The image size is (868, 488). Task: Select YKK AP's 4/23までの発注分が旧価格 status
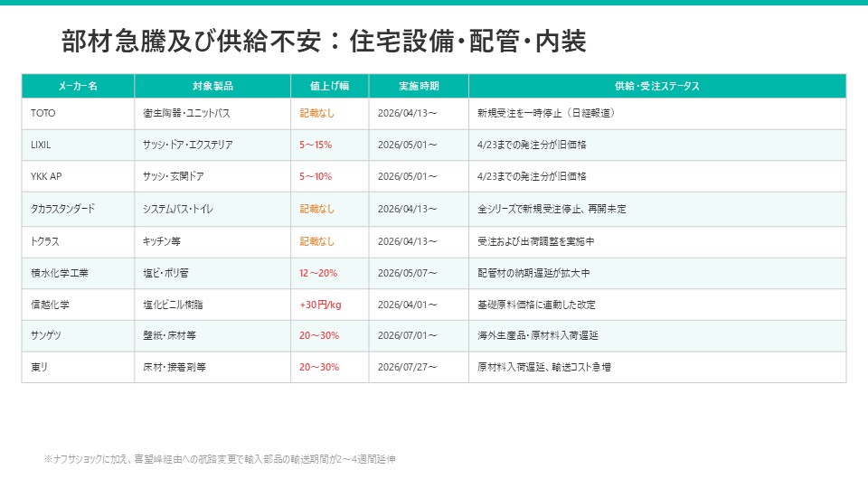click(532, 176)
